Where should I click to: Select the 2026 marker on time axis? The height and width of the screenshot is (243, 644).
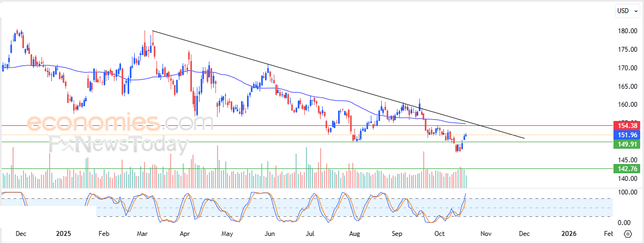click(x=568, y=234)
